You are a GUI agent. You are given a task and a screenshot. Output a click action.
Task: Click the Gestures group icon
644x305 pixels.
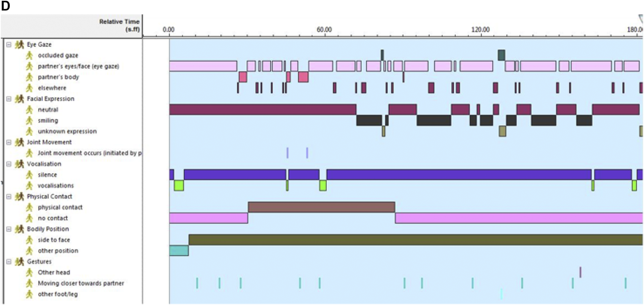(19, 262)
